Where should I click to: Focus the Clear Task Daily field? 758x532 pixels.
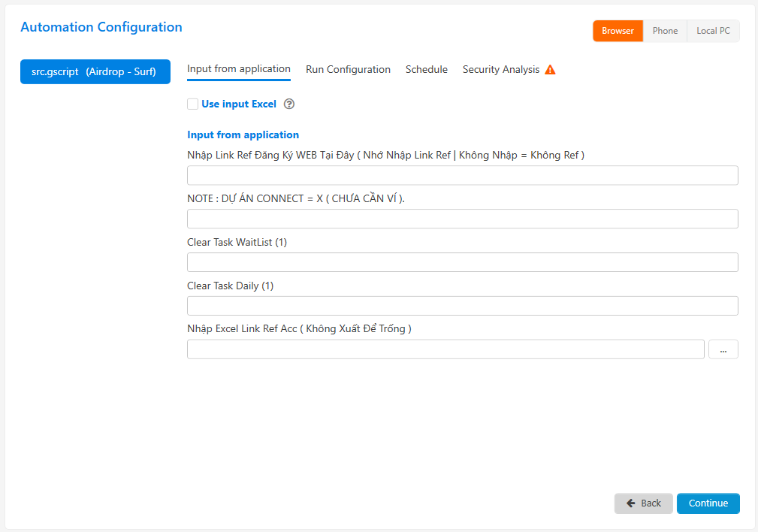(x=463, y=306)
